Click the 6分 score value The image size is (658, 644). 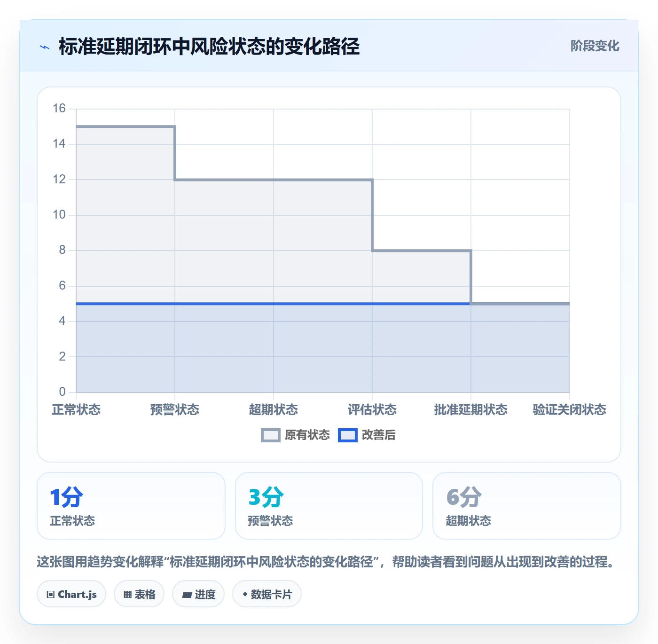[x=464, y=497]
